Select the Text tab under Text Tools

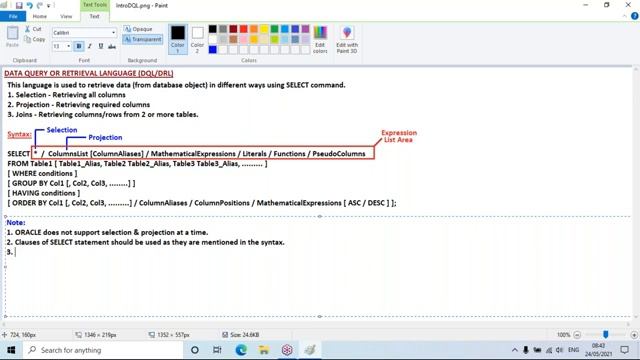[94, 16]
